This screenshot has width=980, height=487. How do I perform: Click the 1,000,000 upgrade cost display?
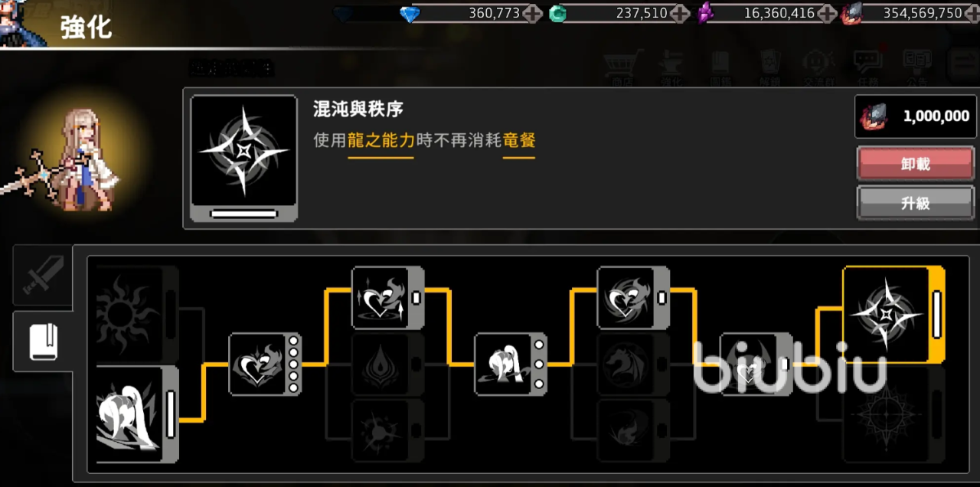tap(916, 116)
